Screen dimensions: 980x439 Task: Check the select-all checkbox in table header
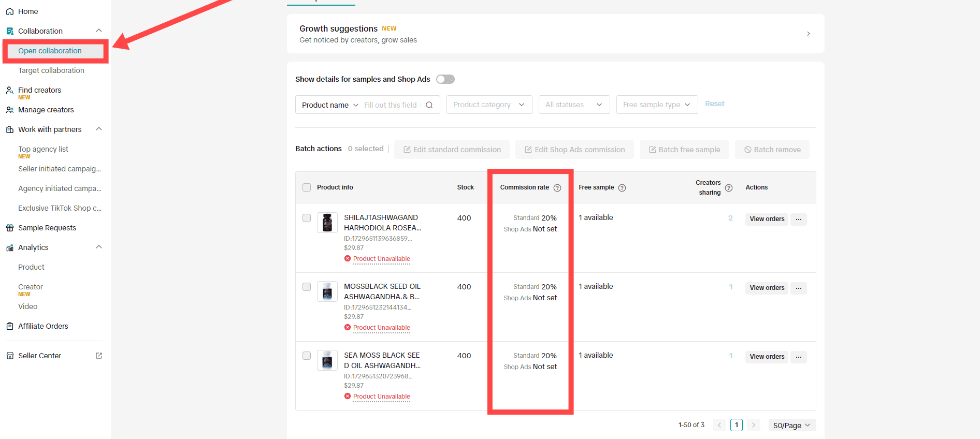pyautogui.click(x=307, y=187)
